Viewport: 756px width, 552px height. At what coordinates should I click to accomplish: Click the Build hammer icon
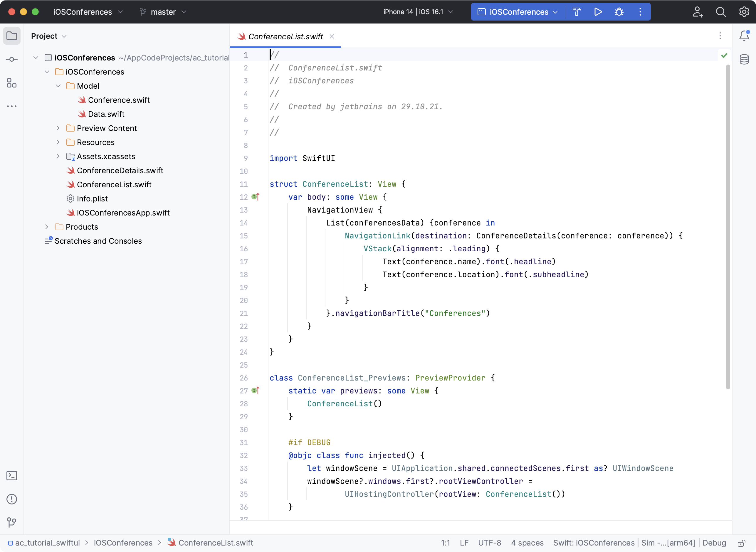577,12
